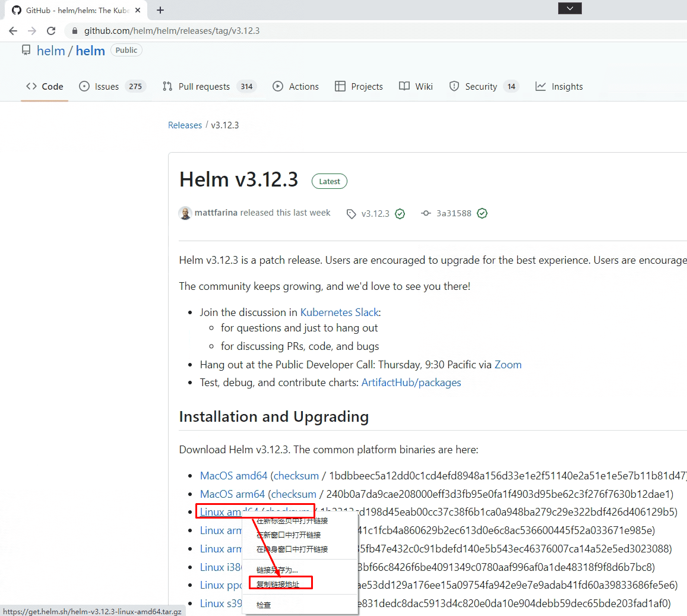The height and width of the screenshot is (616, 687).
Task: Click the tag icon beside v3.12.3
Action: 351,214
